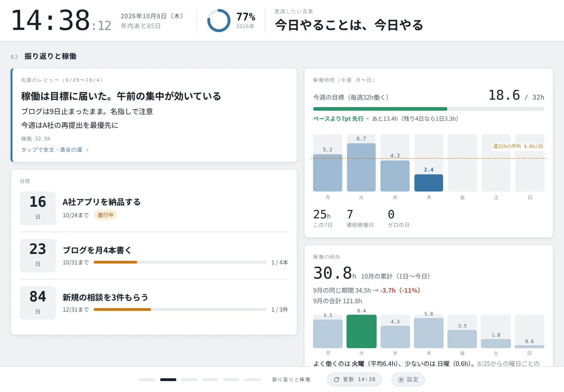
Task: Click the 進行中 status badge
Action: (x=105, y=215)
